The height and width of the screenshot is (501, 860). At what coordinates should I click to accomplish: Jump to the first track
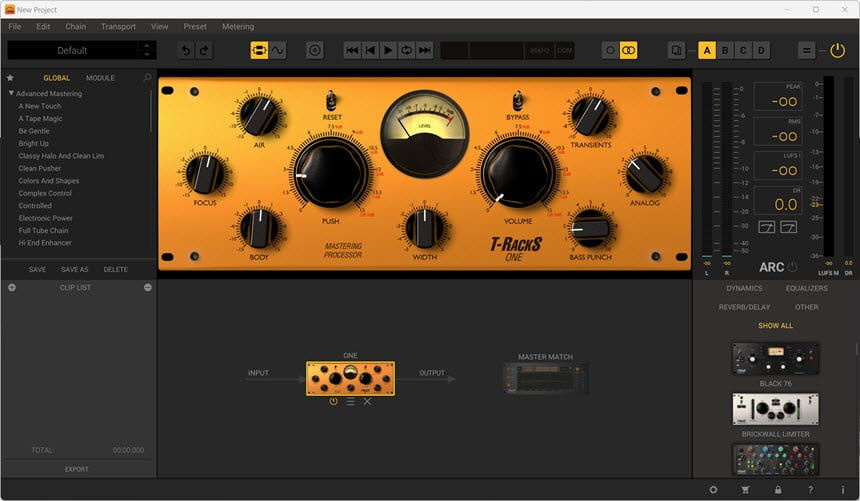(352, 50)
